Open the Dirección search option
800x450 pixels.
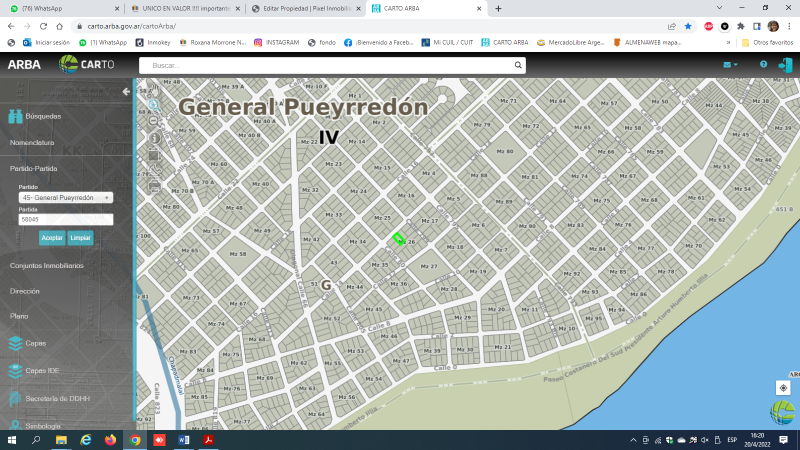pyautogui.click(x=24, y=291)
